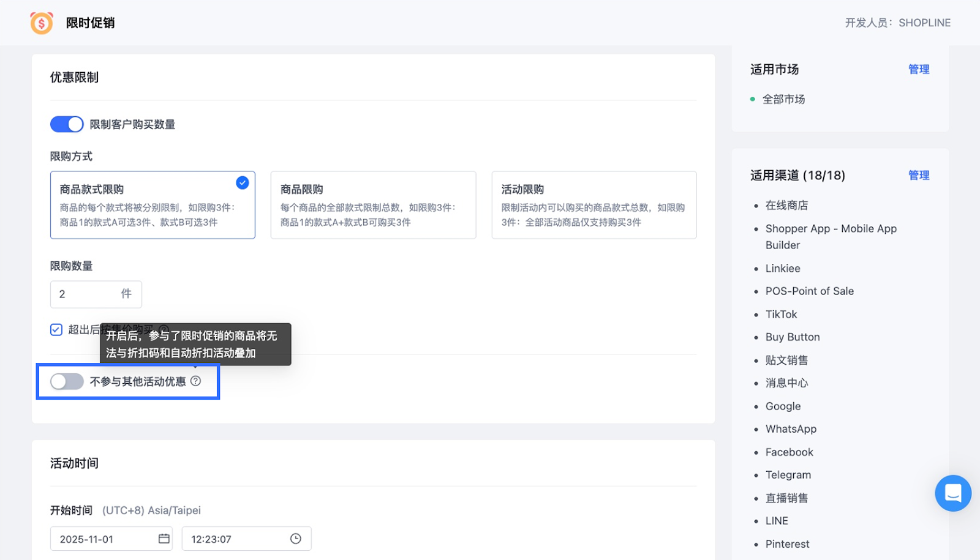
Task: Click the 限时促销 page title
Action: [91, 23]
